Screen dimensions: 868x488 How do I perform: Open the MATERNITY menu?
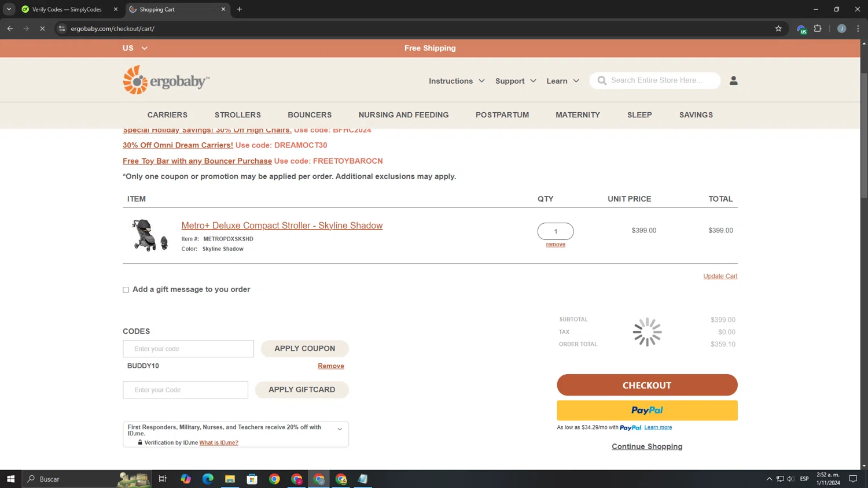(x=578, y=115)
